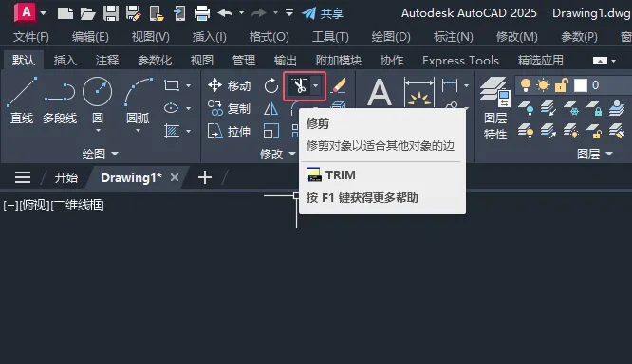This screenshot has width=632, height=364.
Task: Expand the 修改 panel
Action: pos(278,154)
